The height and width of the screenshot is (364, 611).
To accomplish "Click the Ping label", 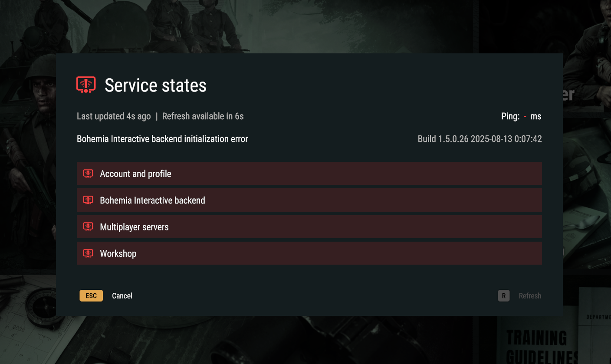I will click(510, 116).
